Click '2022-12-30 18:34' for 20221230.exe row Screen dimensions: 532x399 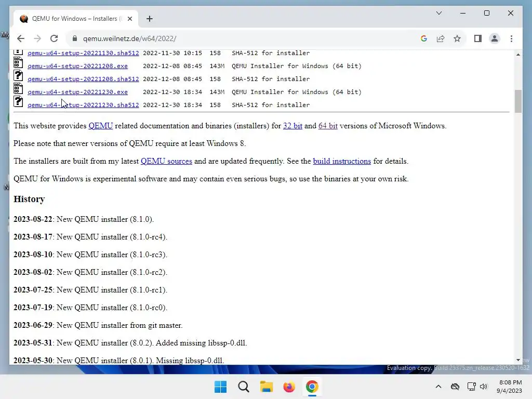[172, 92]
